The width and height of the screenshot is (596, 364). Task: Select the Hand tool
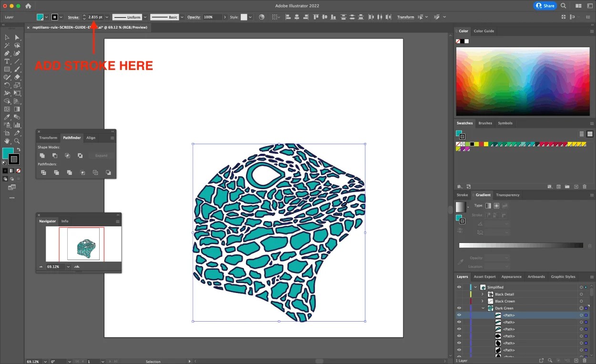click(x=7, y=141)
